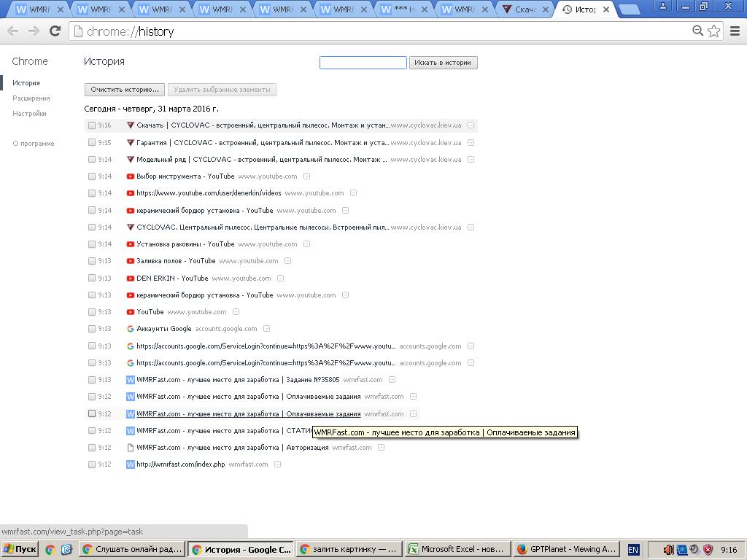Click EN language indicator in taskbar
Image resolution: width=747 pixels, height=560 pixels.
tap(633, 550)
